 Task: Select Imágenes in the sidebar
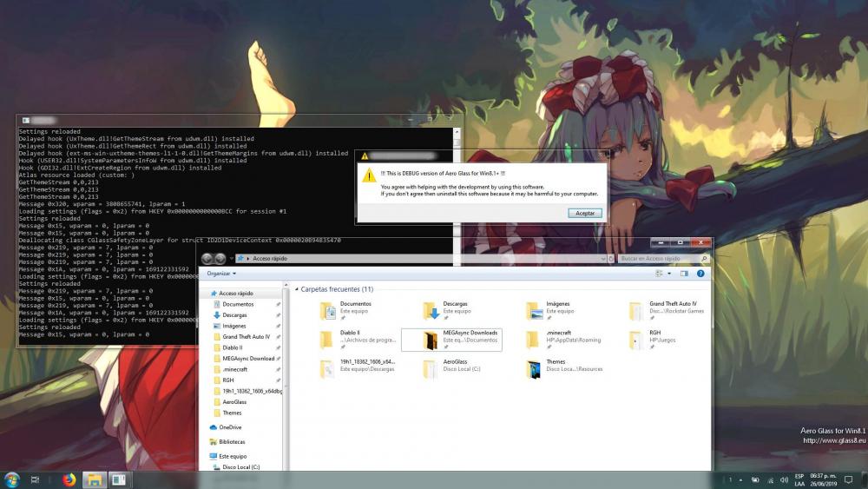(x=234, y=327)
